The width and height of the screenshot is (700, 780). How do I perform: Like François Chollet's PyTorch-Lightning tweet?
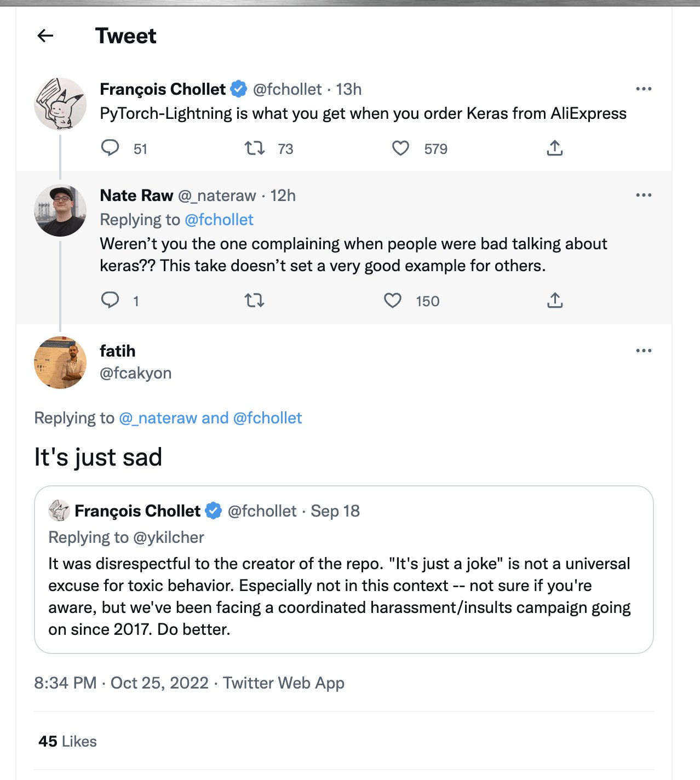point(400,148)
